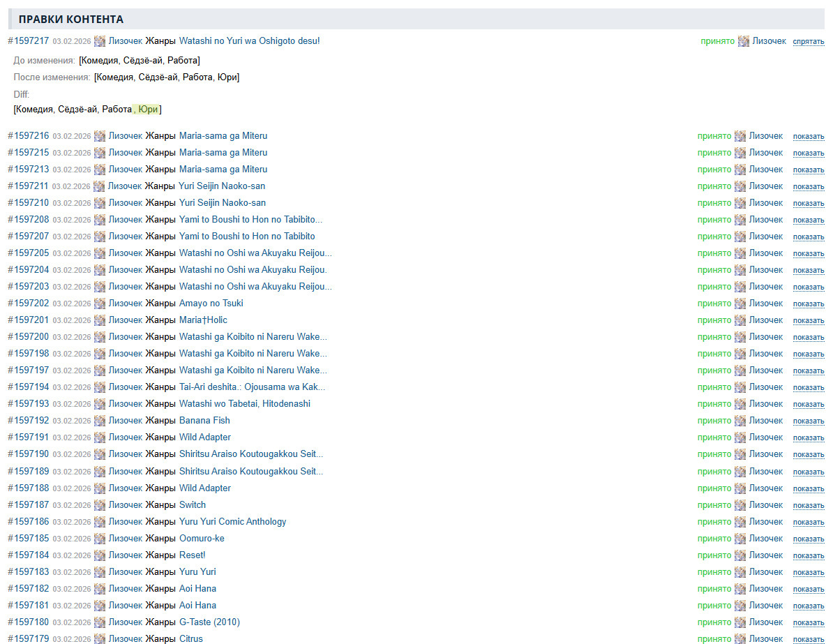Click moderator avatar on Maria†Holic row

pos(740,320)
